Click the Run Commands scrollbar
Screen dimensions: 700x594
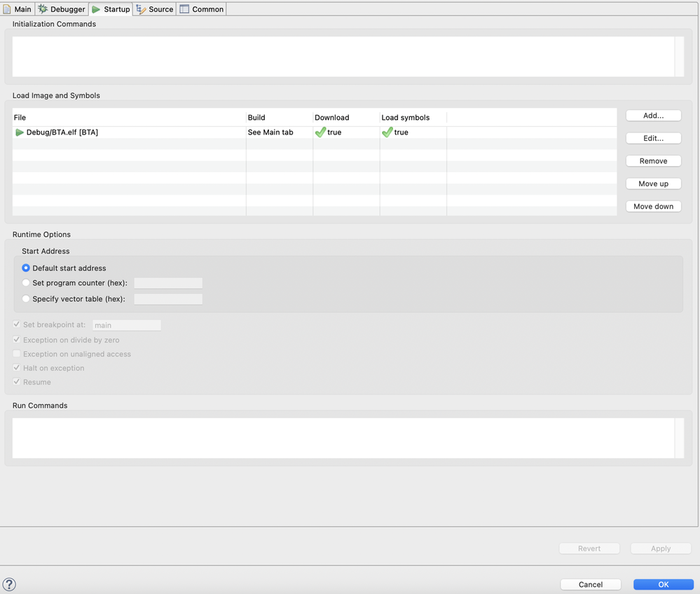pos(680,438)
